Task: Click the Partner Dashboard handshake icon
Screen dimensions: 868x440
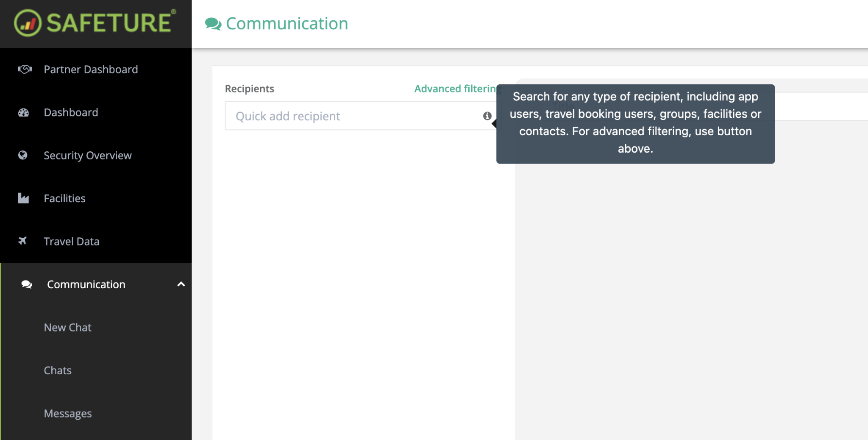Action: (25, 70)
